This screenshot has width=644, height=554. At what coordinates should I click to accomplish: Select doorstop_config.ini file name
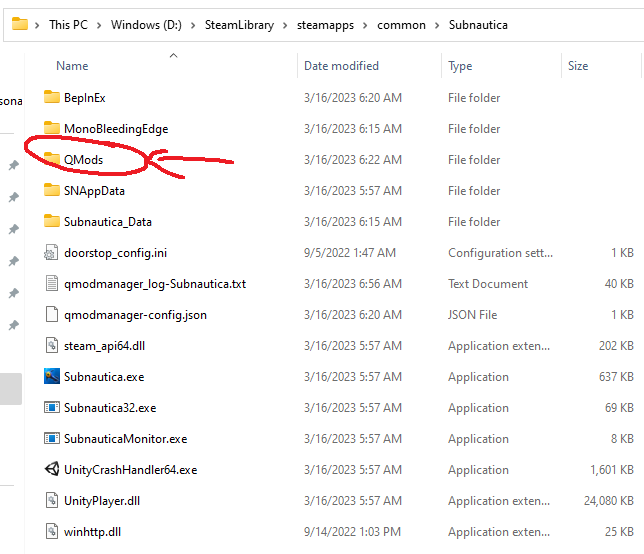pos(115,253)
